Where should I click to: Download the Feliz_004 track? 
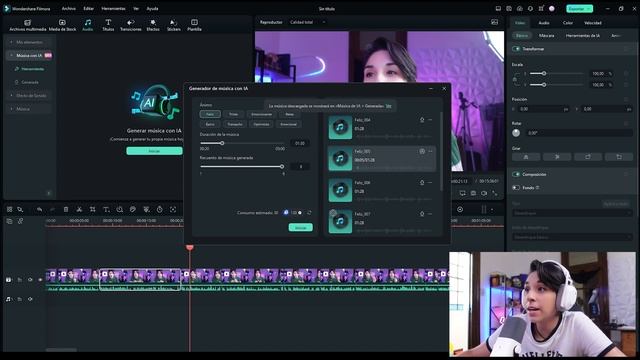(422, 120)
